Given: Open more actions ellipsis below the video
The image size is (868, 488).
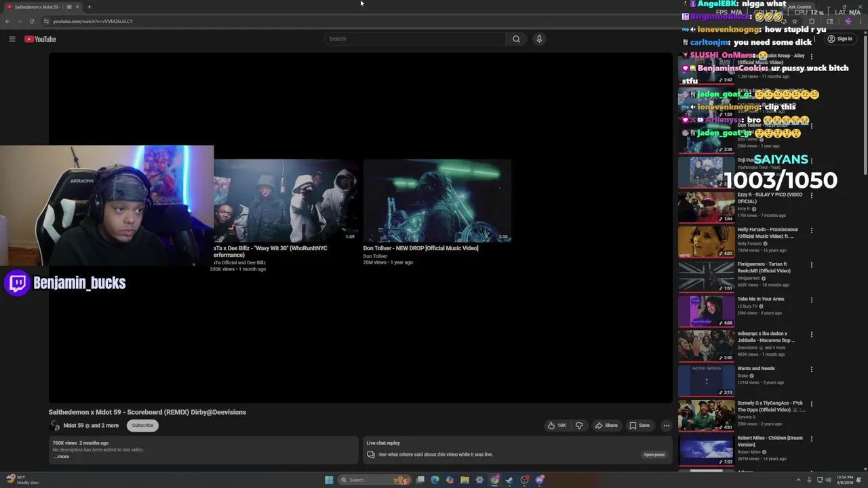Looking at the screenshot, I should (x=667, y=426).
